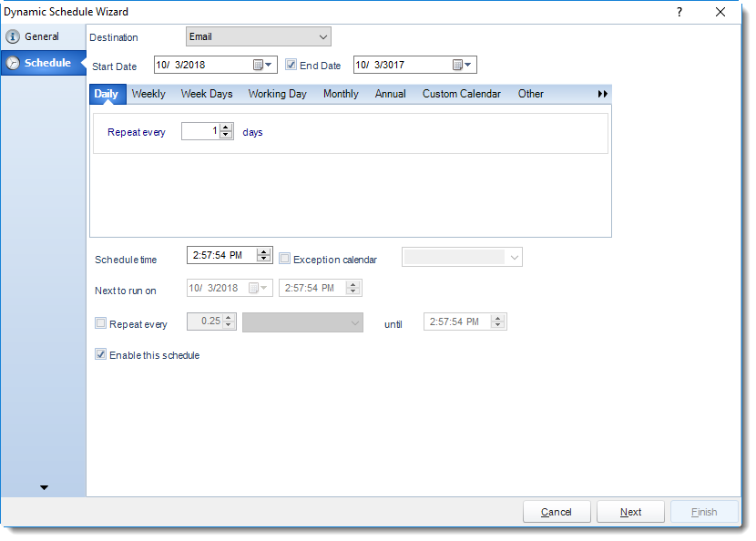The image size is (756, 541).
Task: Expand sidebar with bottom down arrow
Action: point(44,487)
